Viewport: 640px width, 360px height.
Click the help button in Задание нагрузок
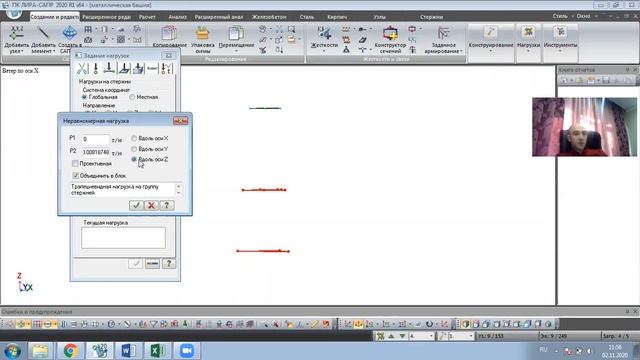169,264
